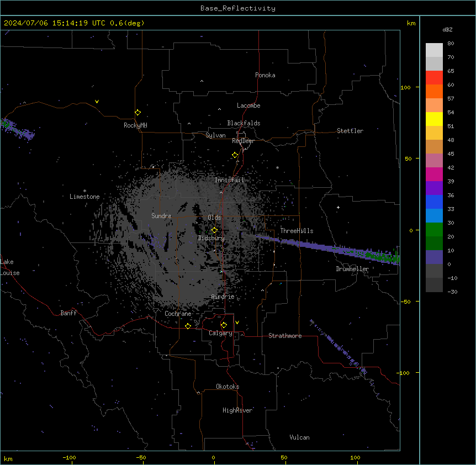Select the red 65 dBZ legend swatch
This screenshot has height=465, width=476.
tap(434, 77)
